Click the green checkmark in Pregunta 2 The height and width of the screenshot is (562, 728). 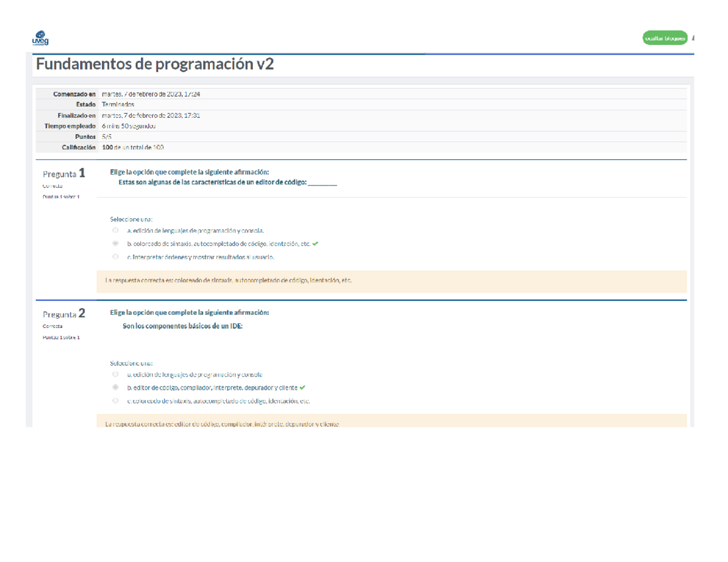[302, 387]
